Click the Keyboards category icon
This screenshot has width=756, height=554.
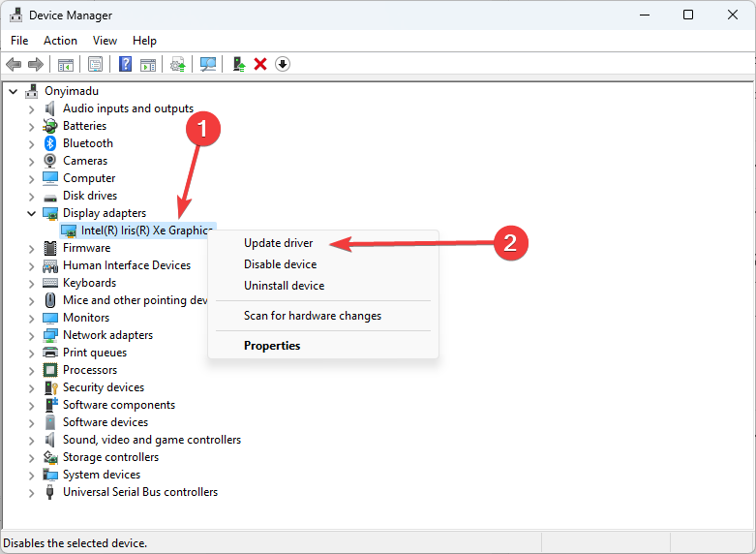click(50, 283)
